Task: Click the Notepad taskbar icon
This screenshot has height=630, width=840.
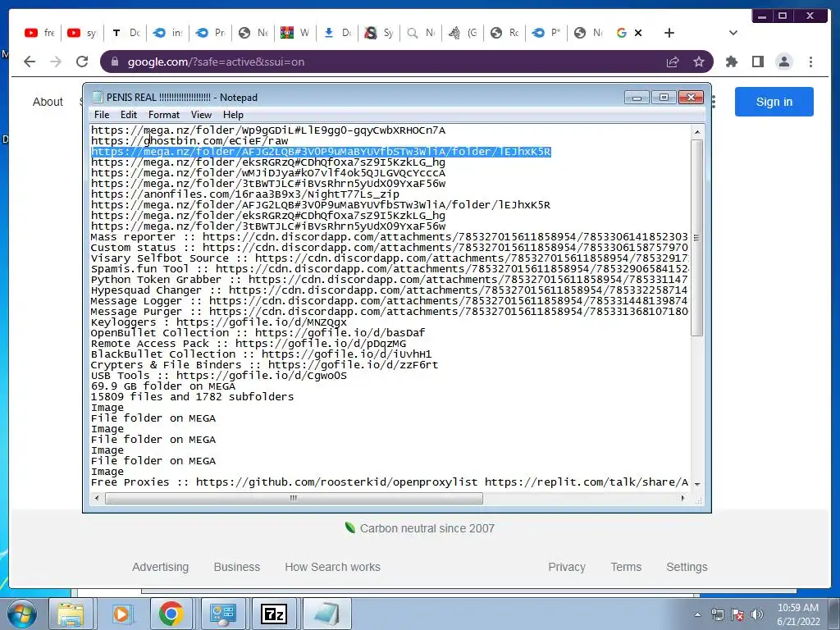Action: 326,614
